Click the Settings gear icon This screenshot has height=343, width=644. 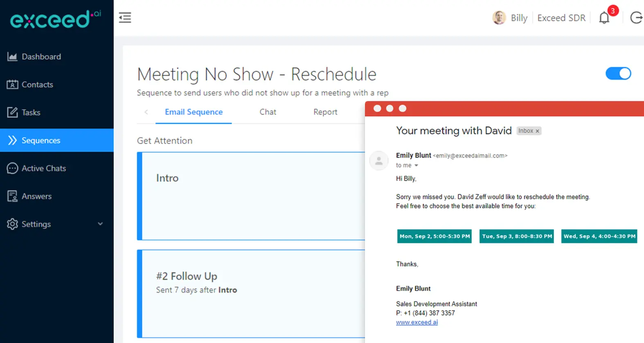12,224
